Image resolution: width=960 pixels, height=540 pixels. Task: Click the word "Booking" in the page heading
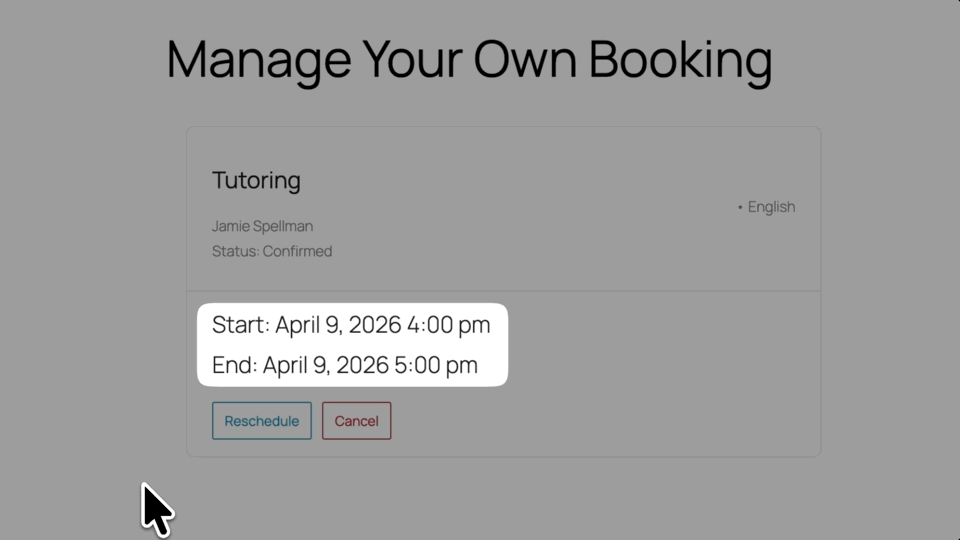[x=680, y=59]
